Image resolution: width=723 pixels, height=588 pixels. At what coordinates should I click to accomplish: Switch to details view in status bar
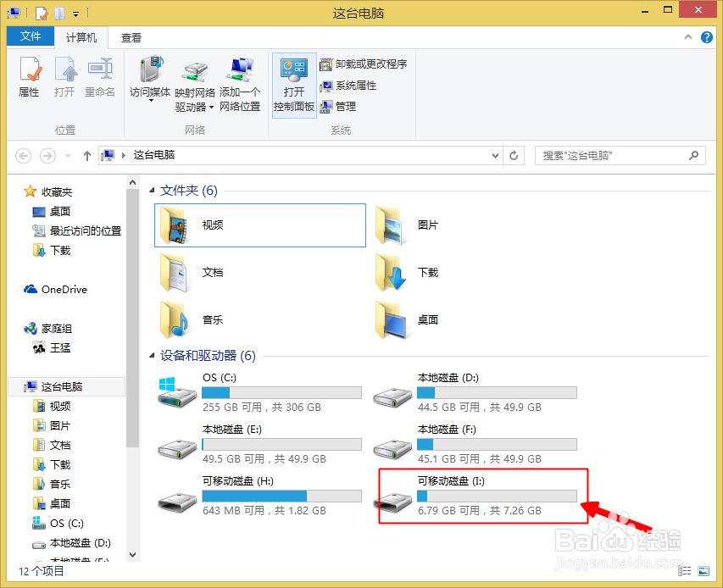tap(684, 571)
